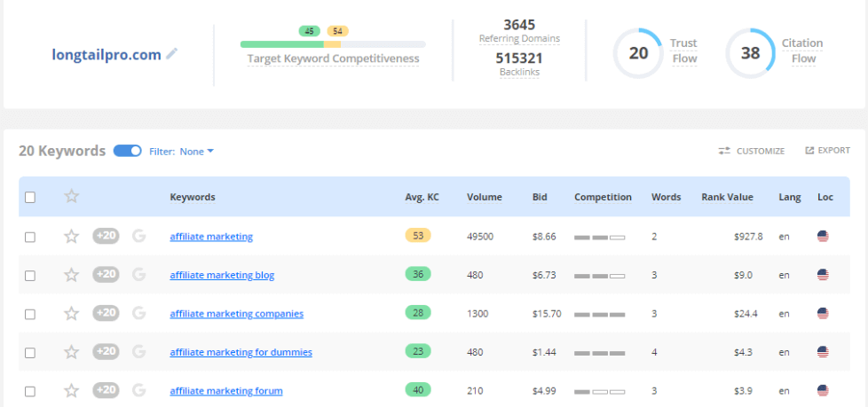
Task: Click Google icon in the affiliate marketing row
Action: 138,236
